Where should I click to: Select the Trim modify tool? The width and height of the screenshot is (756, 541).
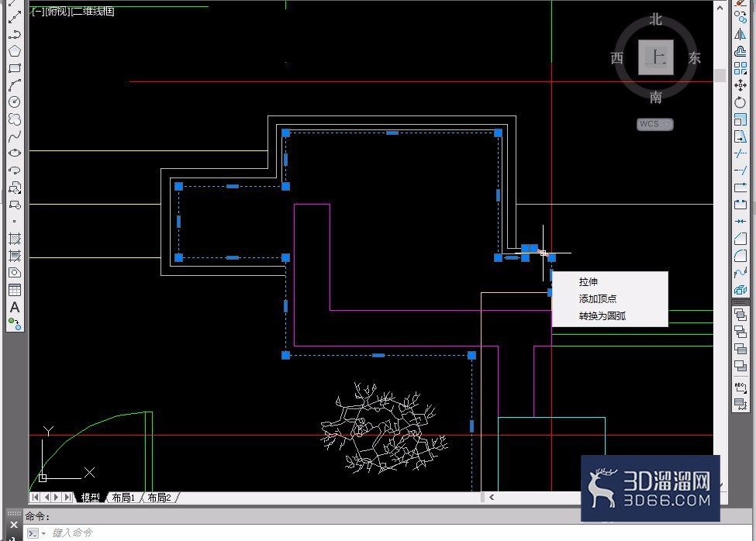tap(740, 153)
